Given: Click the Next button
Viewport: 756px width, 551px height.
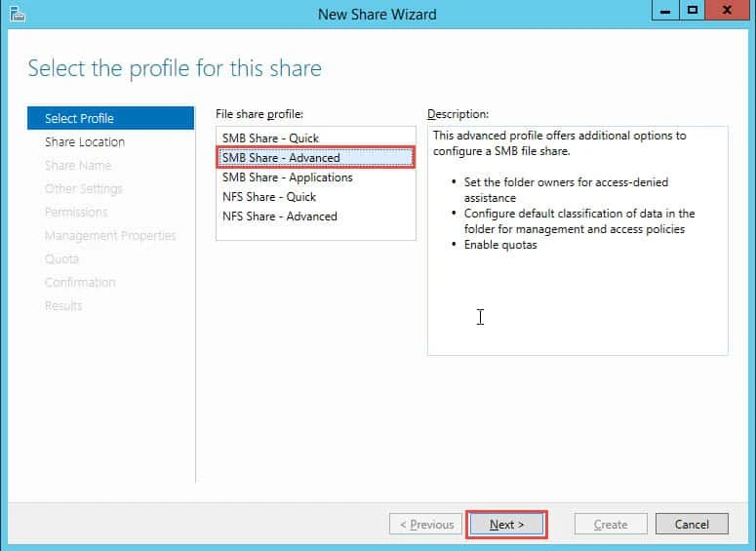Looking at the screenshot, I should tap(506, 525).
